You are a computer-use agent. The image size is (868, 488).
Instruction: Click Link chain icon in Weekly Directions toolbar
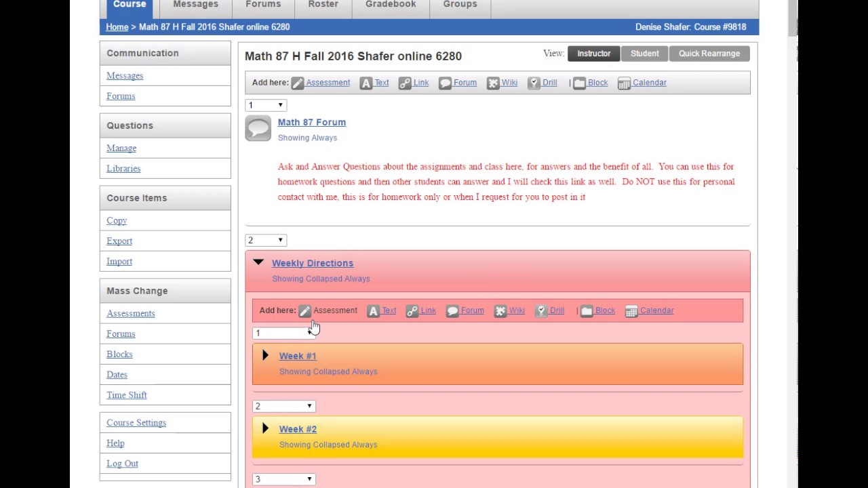coord(412,311)
